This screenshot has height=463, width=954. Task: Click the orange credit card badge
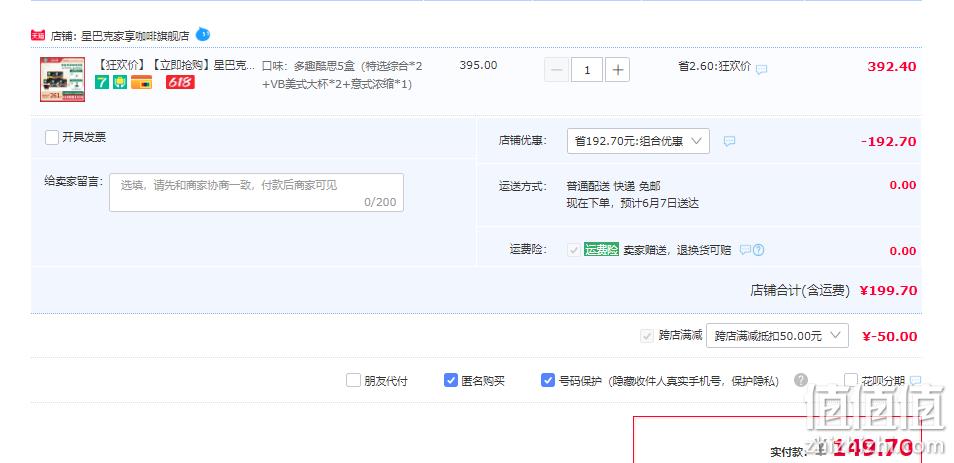pyautogui.click(x=141, y=82)
